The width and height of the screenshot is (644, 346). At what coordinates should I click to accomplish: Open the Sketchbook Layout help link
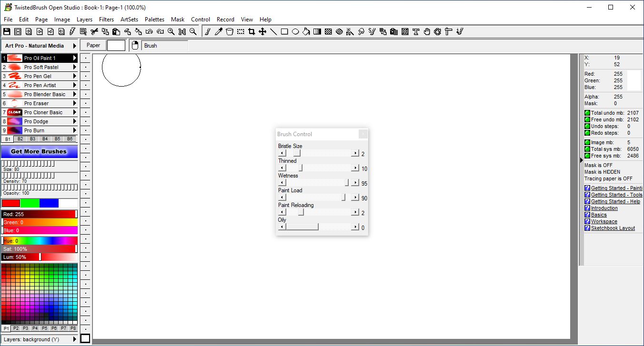(613, 228)
